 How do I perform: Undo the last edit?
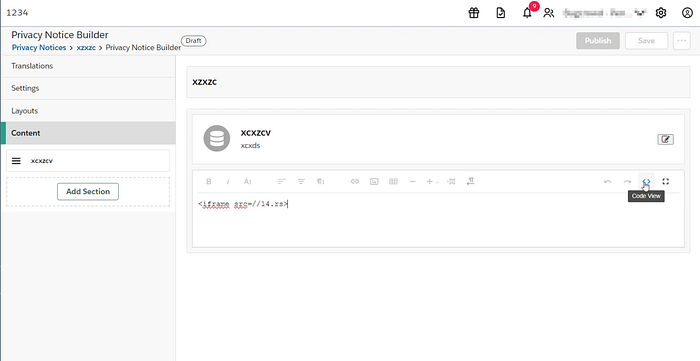[608, 182]
